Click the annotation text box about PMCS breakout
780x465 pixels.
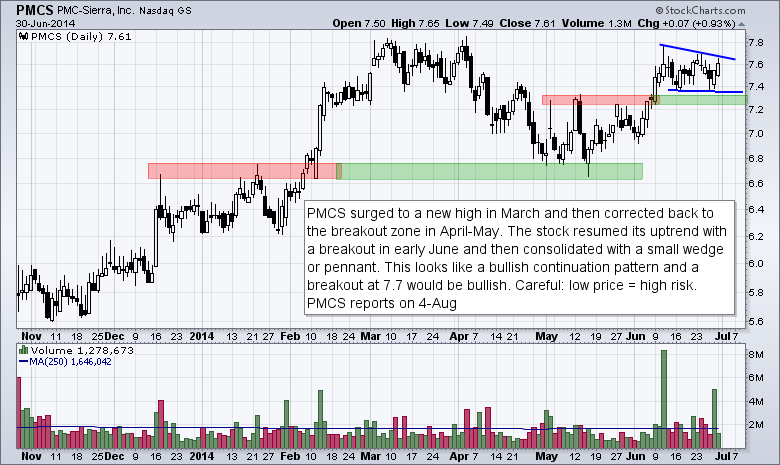(x=519, y=258)
